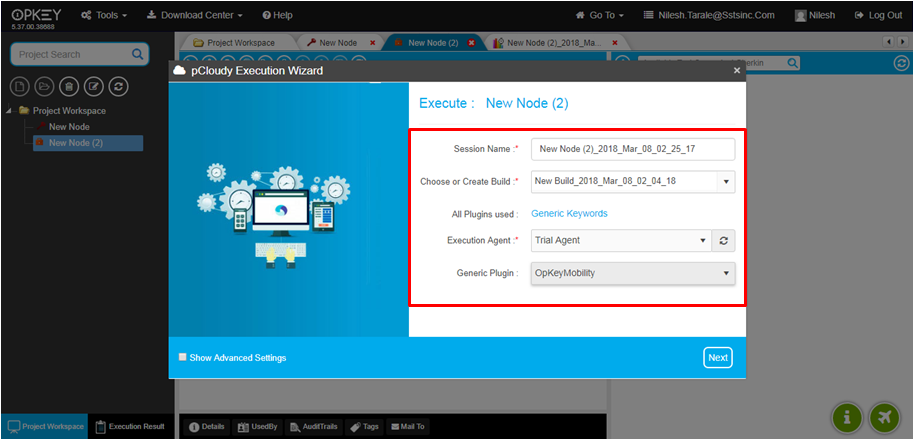Image resolution: width=914 pixels, height=440 pixels.
Task: Open the Choose or Create Build dropdown
Action: point(726,181)
